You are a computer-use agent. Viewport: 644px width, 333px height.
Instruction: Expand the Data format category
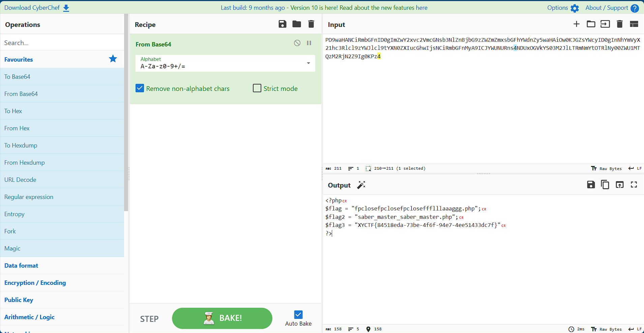coord(62,265)
